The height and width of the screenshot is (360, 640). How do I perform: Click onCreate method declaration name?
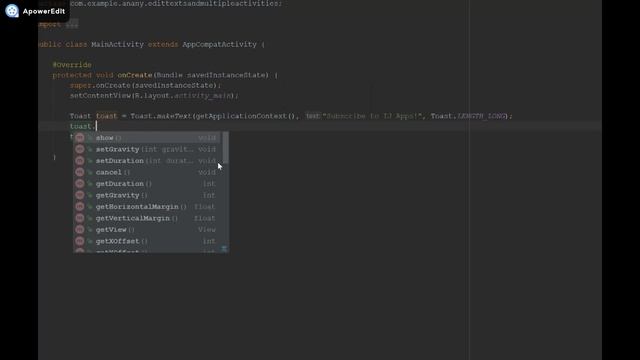coord(135,75)
